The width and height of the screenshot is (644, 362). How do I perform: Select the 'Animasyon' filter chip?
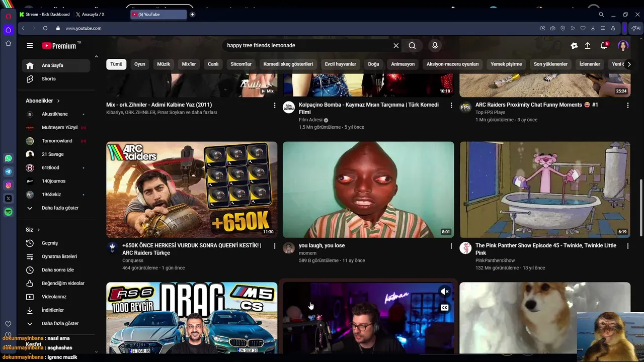403,64
